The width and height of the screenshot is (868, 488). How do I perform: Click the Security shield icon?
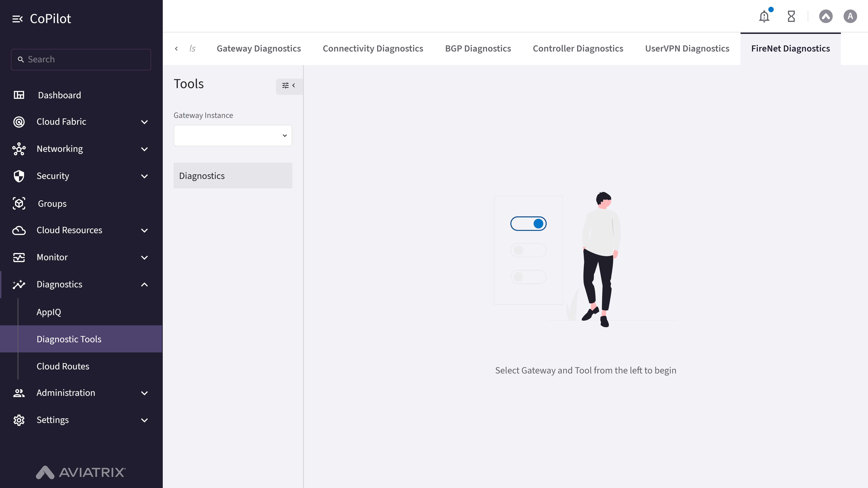[19, 176]
